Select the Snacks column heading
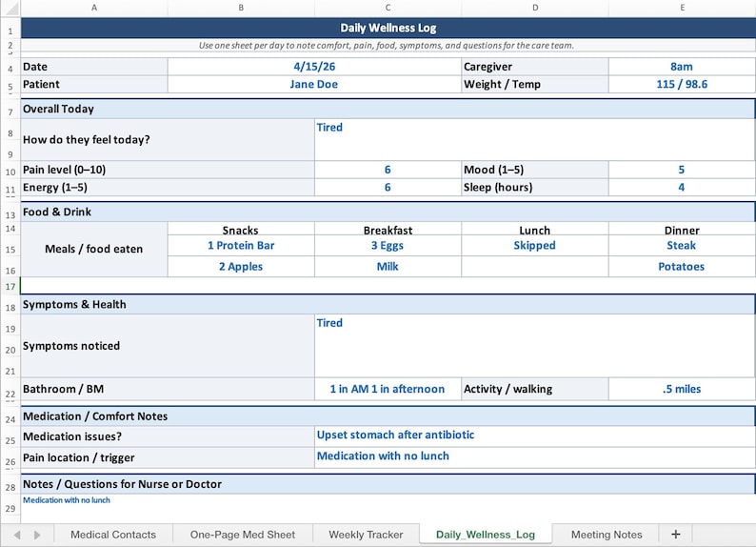 (241, 230)
